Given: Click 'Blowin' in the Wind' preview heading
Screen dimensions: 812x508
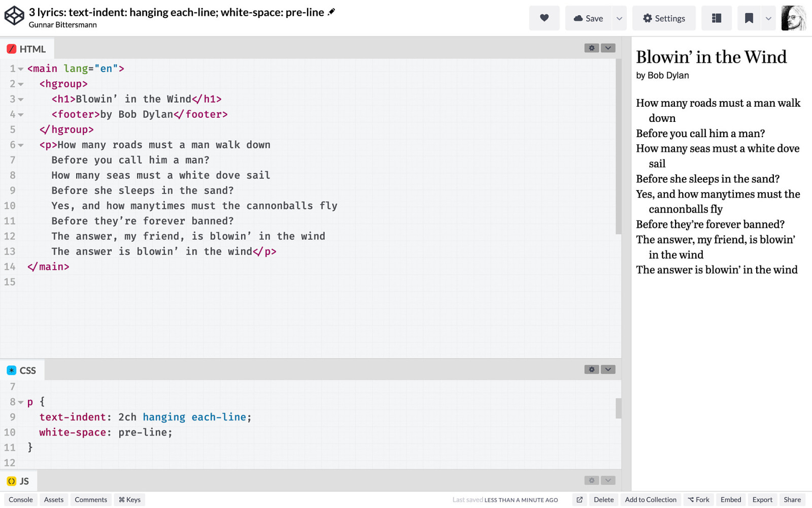Looking at the screenshot, I should (711, 57).
